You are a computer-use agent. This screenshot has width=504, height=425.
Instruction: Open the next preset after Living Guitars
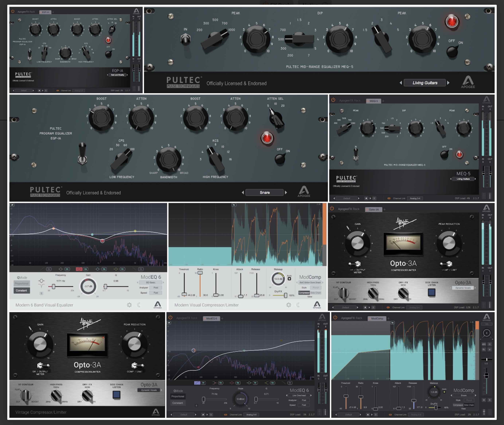pyautogui.click(x=449, y=83)
